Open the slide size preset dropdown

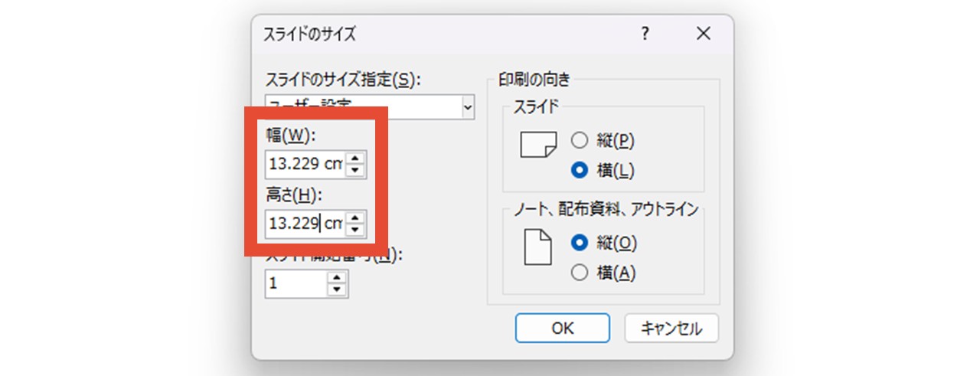pyautogui.click(x=469, y=109)
